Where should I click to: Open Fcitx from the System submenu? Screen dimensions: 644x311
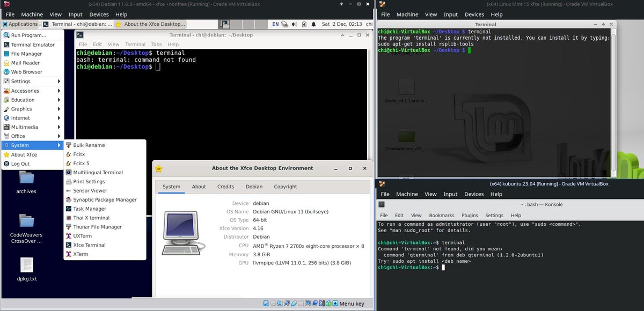coord(105,154)
